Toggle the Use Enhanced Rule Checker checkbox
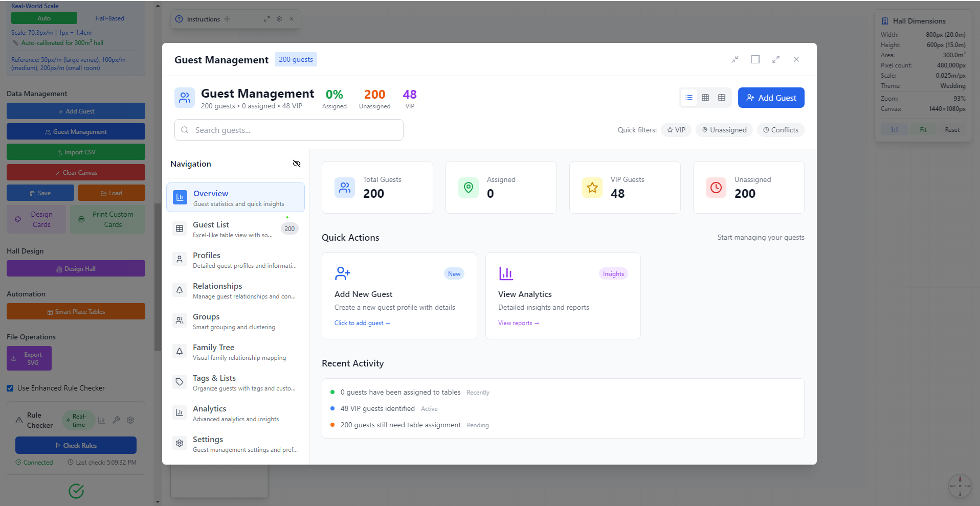Image resolution: width=980 pixels, height=506 pixels. click(x=10, y=388)
